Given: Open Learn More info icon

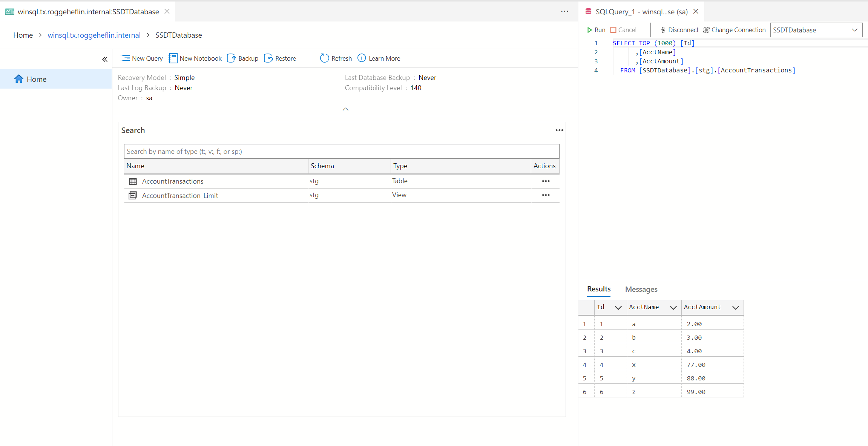Looking at the screenshot, I should coord(362,58).
